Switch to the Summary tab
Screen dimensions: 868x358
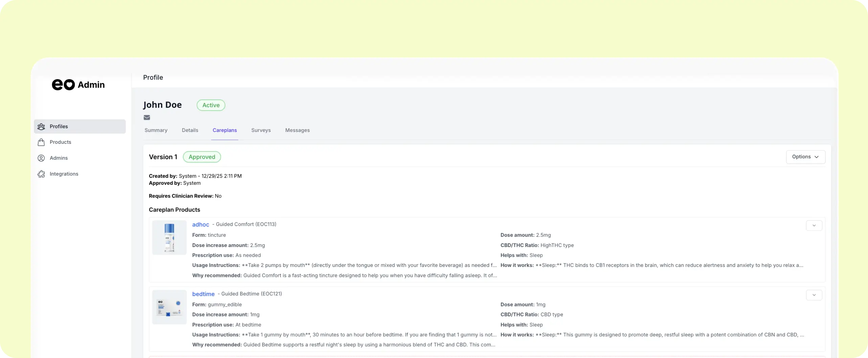(156, 130)
